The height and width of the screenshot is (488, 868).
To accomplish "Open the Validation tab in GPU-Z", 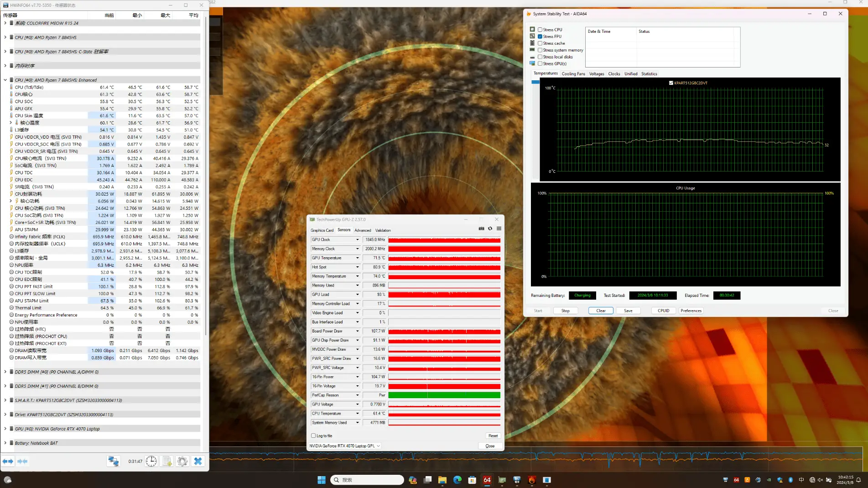I will [383, 230].
